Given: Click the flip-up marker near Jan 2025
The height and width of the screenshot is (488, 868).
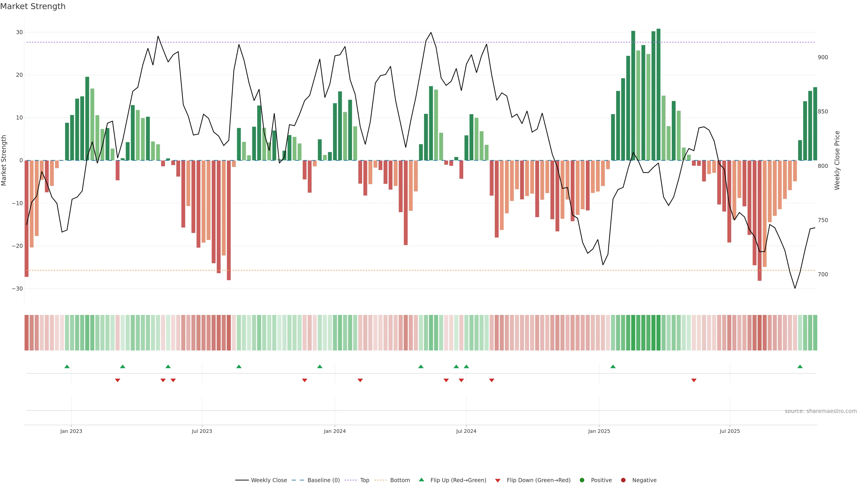Looking at the screenshot, I should click(x=613, y=366).
